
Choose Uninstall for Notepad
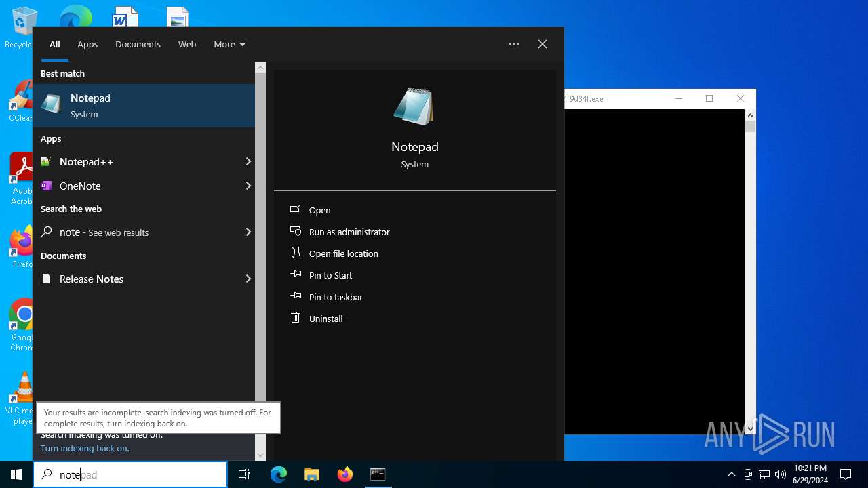(x=326, y=319)
